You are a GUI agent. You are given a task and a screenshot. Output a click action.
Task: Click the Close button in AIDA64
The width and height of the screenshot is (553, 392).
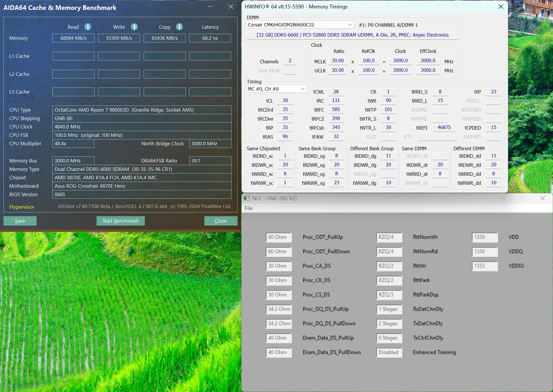tap(221, 221)
